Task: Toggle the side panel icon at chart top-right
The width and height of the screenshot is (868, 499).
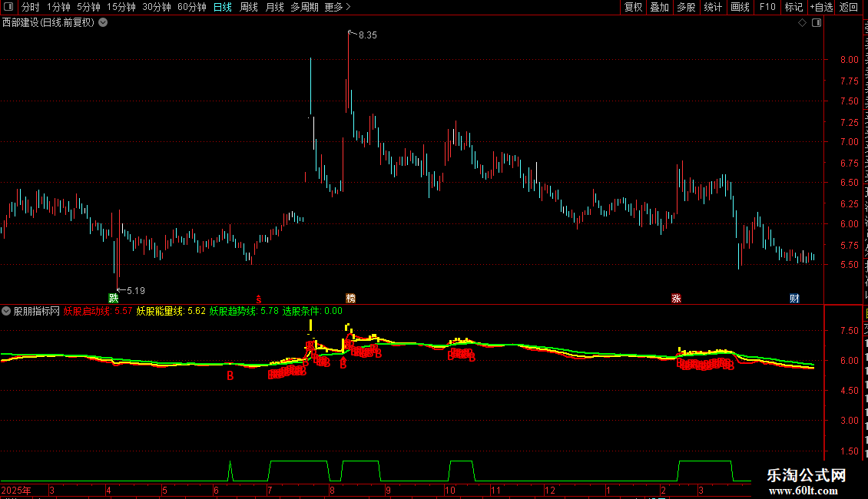Action: coord(817,23)
